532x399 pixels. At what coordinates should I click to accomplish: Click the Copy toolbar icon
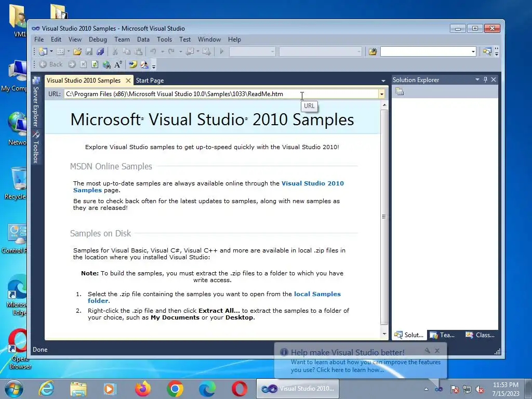127,51
